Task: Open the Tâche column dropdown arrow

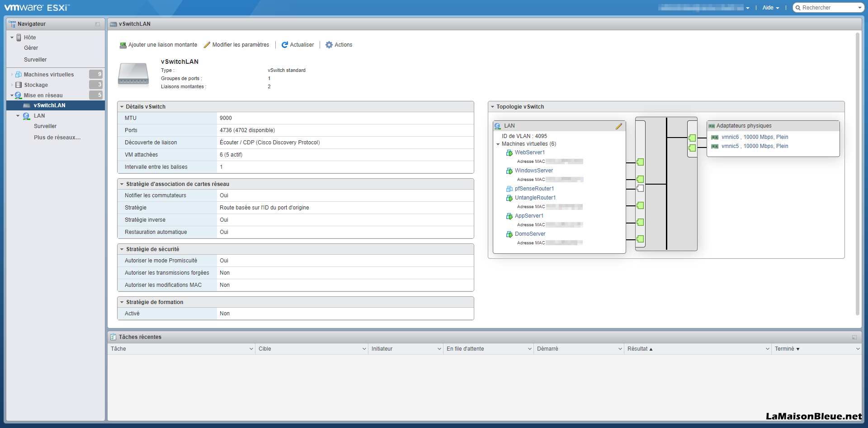Action: pos(251,349)
